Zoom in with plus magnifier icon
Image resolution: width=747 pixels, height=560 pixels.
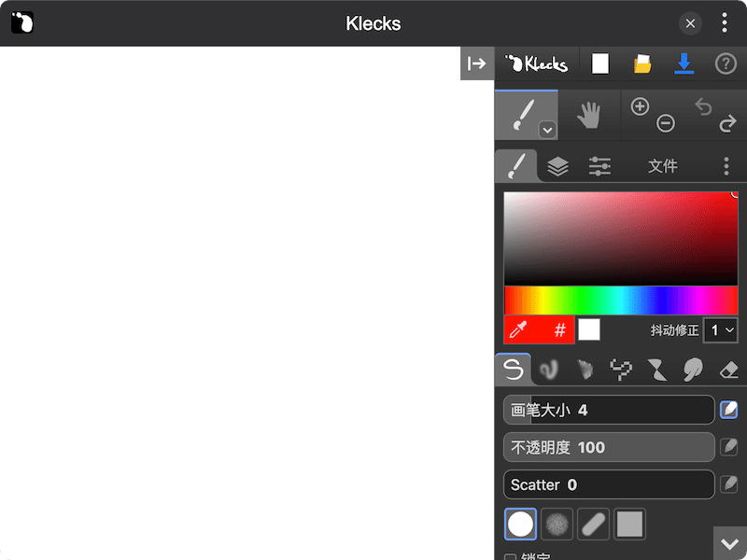640,106
